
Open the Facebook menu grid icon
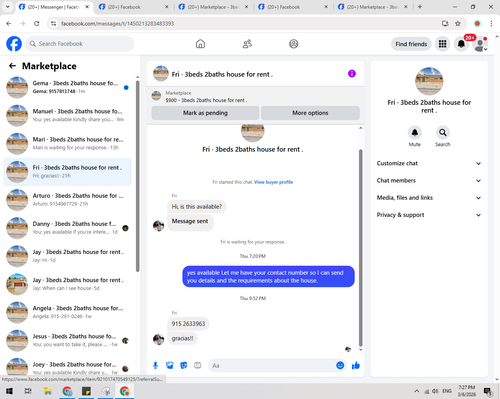click(x=442, y=44)
